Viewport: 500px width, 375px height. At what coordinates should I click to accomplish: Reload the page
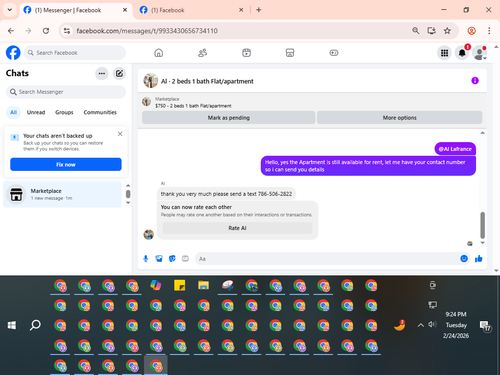[46, 31]
